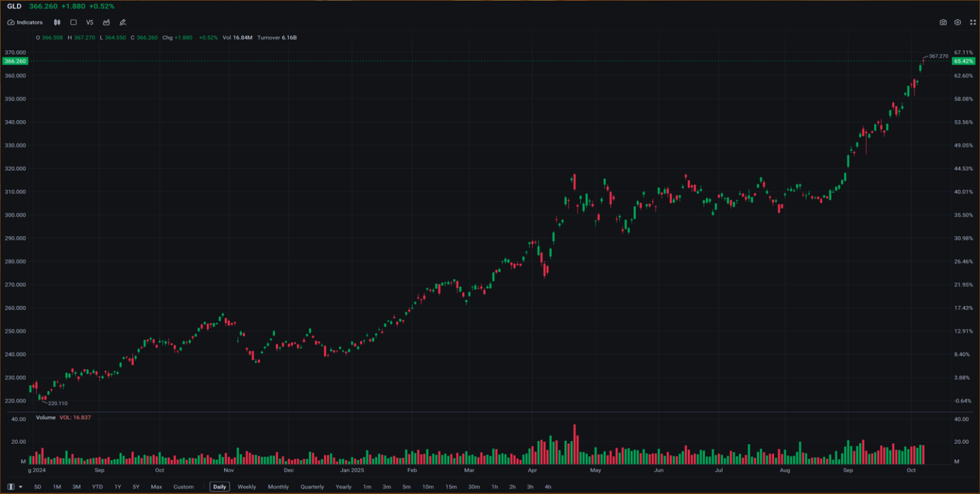Viewport: 980px width, 494px height.
Task: Switch to the 15m interval
Action: (451, 487)
